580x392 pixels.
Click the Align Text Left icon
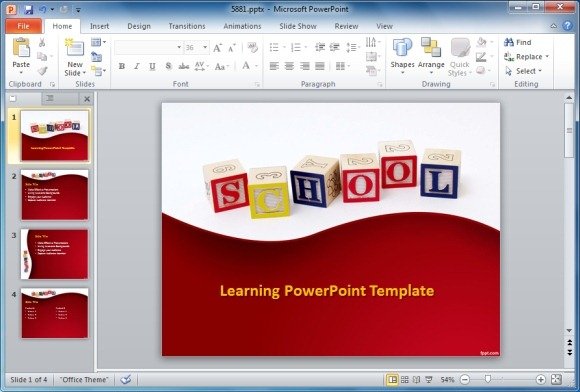(274, 66)
